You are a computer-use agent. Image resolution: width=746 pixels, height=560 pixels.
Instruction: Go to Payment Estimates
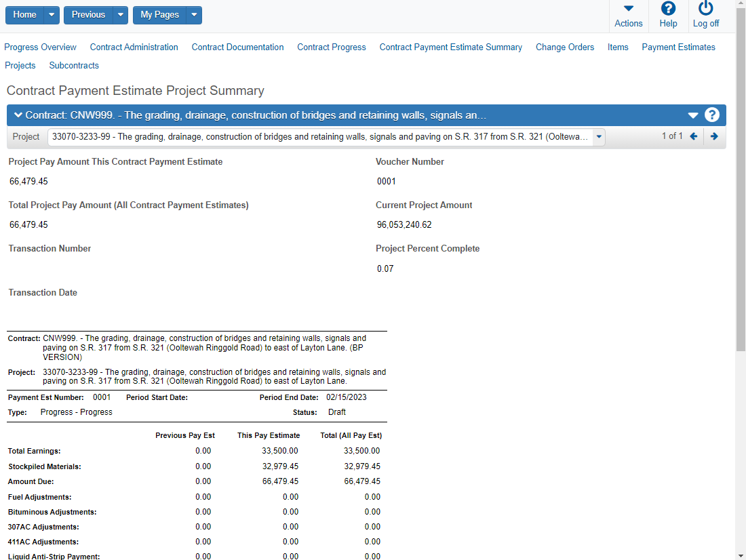678,47
